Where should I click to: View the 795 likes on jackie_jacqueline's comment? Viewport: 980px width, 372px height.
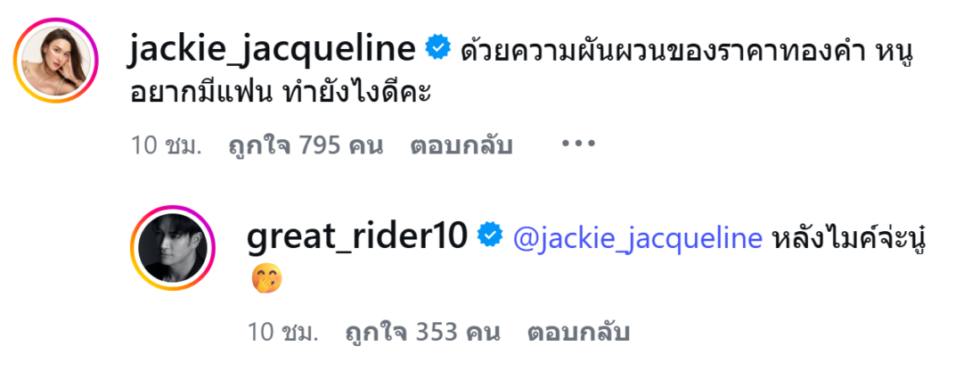306,145
